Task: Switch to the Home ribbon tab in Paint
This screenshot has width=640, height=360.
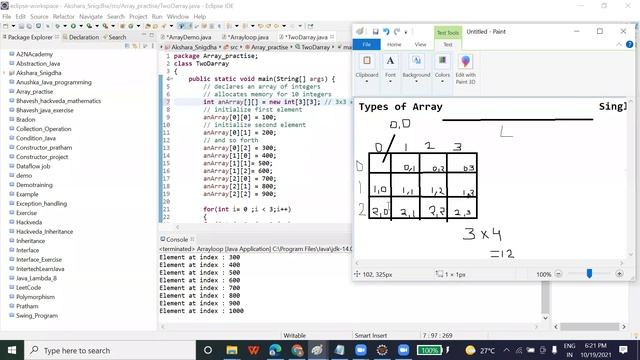Action: click(394, 44)
